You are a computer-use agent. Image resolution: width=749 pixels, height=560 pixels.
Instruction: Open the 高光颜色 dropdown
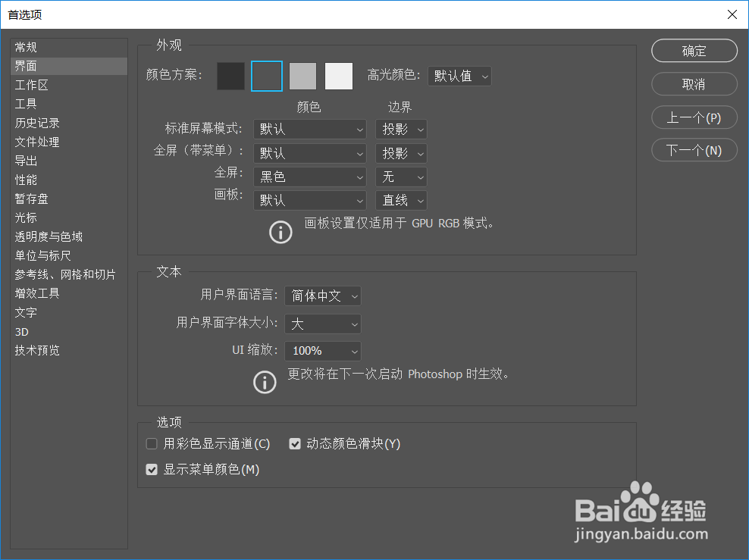tap(459, 76)
